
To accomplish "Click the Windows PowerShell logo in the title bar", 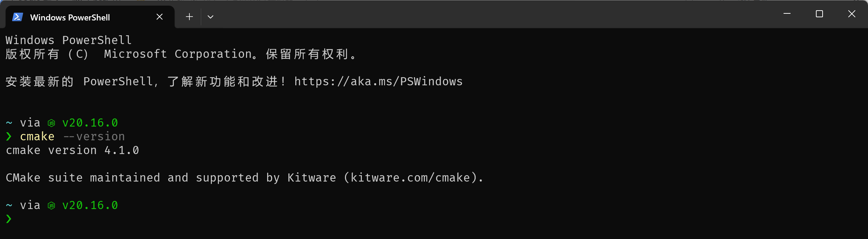I will pyautogui.click(x=18, y=17).
